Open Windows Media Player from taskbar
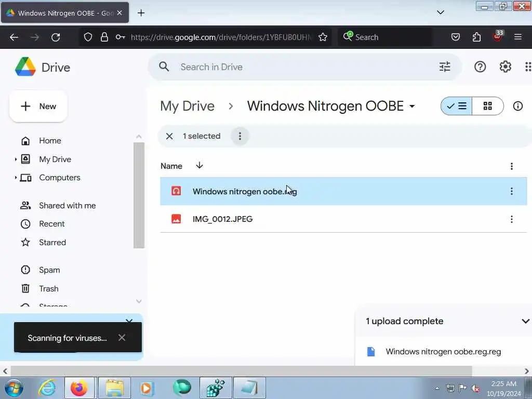This screenshot has height=399, width=532. pyautogui.click(x=147, y=388)
